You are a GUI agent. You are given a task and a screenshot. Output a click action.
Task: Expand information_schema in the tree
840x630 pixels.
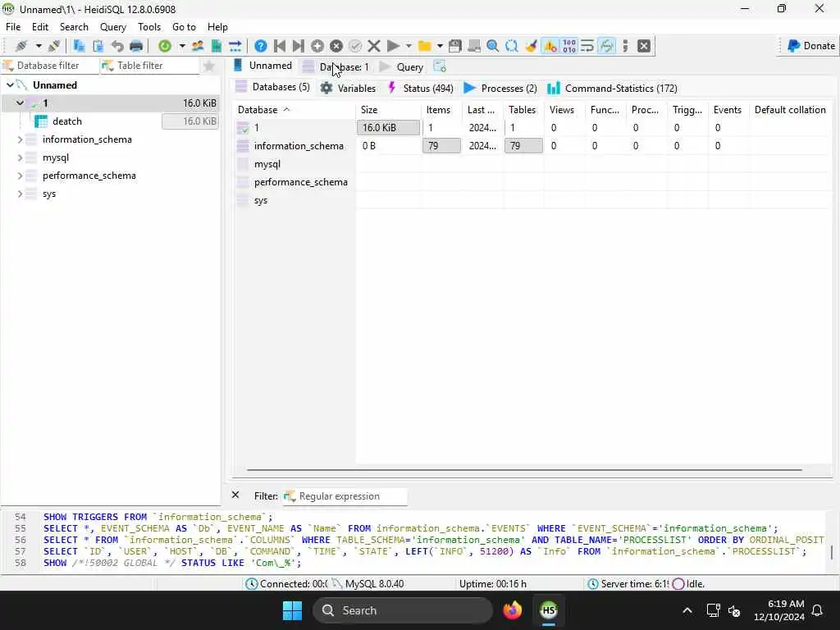coord(20,139)
